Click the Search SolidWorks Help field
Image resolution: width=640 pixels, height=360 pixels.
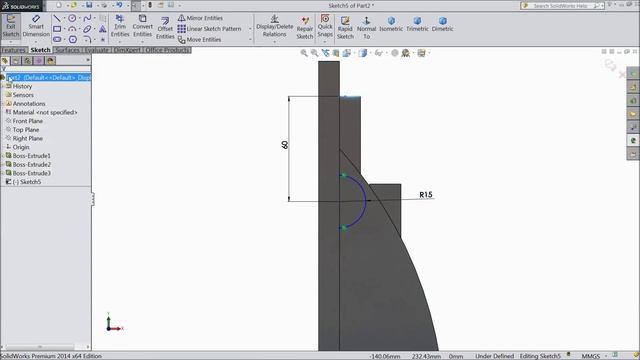[561, 6]
